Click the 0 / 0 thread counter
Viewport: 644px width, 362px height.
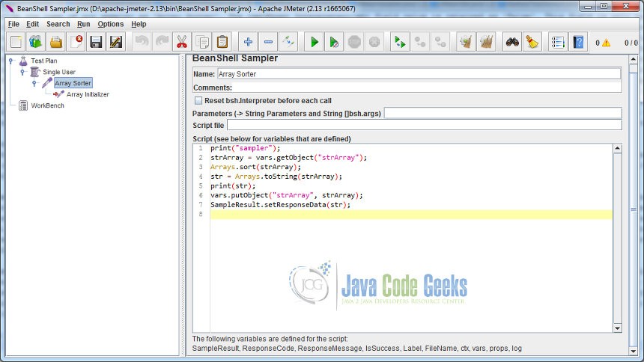click(x=631, y=43)
